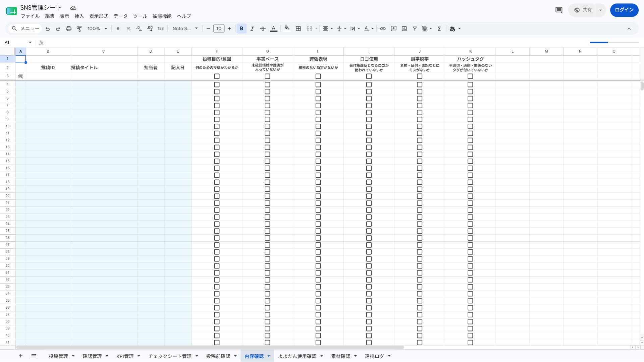Click the ログイン button

coord(624,10)
